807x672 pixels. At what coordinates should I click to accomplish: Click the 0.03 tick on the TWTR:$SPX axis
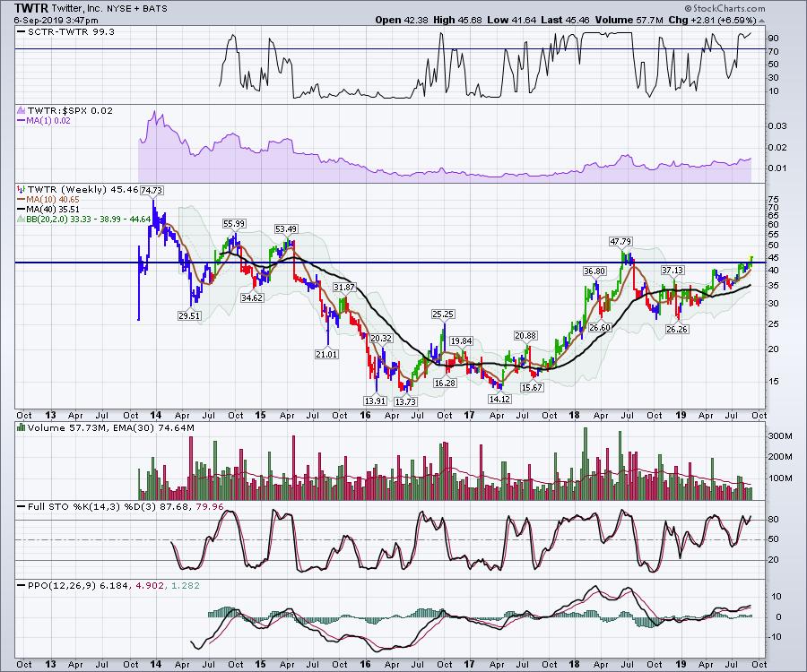pyautogui.click(x=777, y=126)
